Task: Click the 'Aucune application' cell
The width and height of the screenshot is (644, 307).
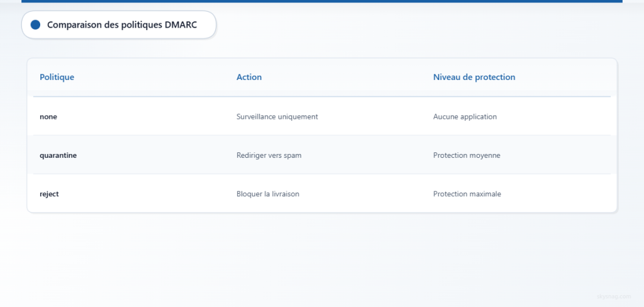Action: 465,117
